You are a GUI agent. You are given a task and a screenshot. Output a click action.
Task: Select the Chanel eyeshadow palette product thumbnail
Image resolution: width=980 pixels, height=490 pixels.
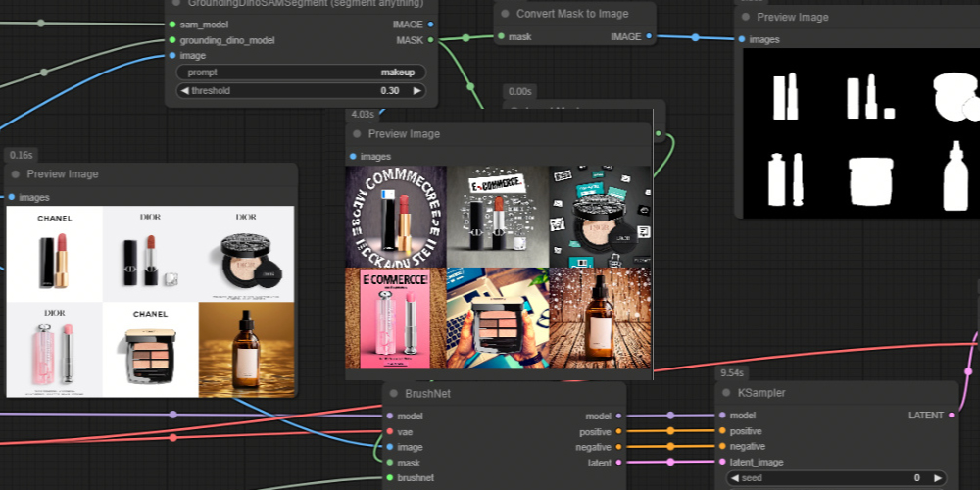151,350
